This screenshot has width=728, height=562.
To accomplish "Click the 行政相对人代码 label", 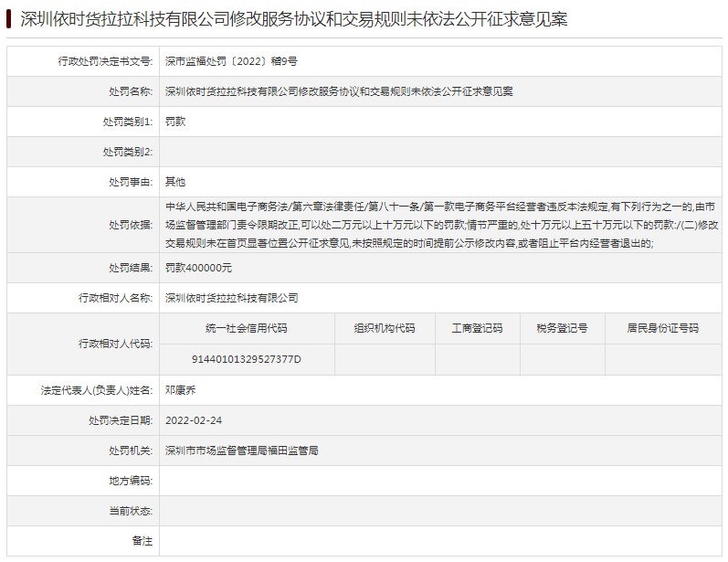I will coord(116,344).
